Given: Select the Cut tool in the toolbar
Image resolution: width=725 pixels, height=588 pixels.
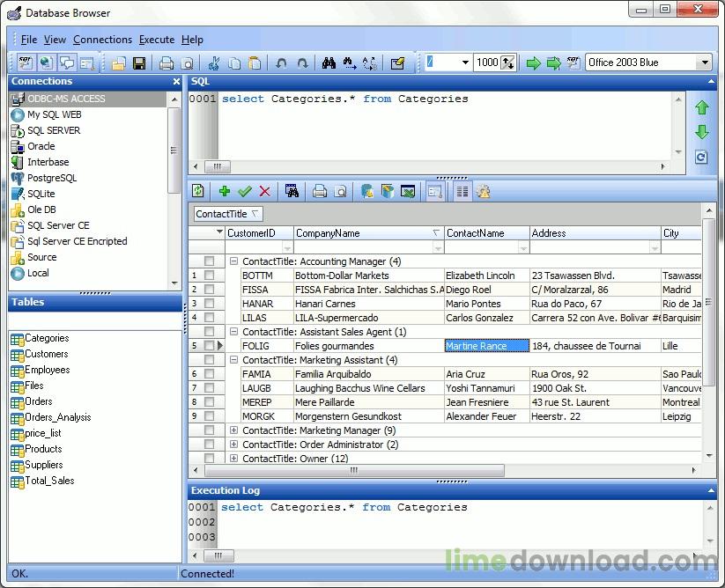Looking at the screenshot, I should [x=214, y=62].
